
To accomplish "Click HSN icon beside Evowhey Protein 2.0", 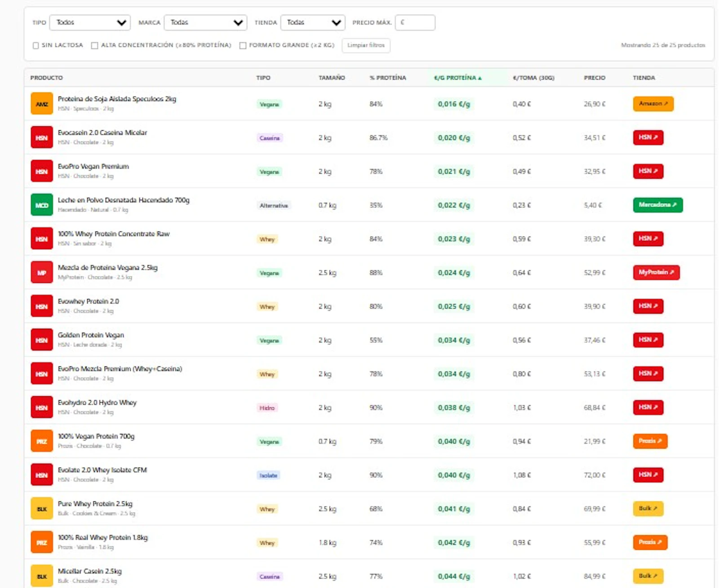I will [x=42, y=306].
